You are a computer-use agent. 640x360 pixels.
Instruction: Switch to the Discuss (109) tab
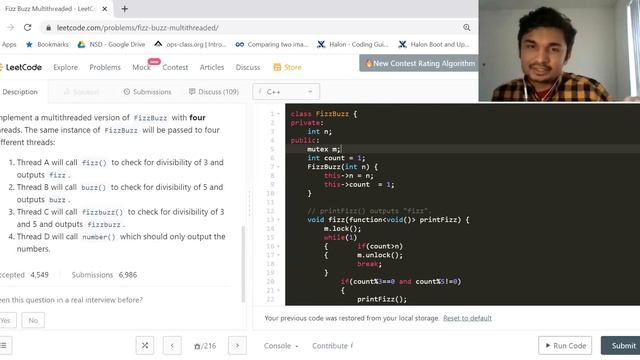click(213, 92)
